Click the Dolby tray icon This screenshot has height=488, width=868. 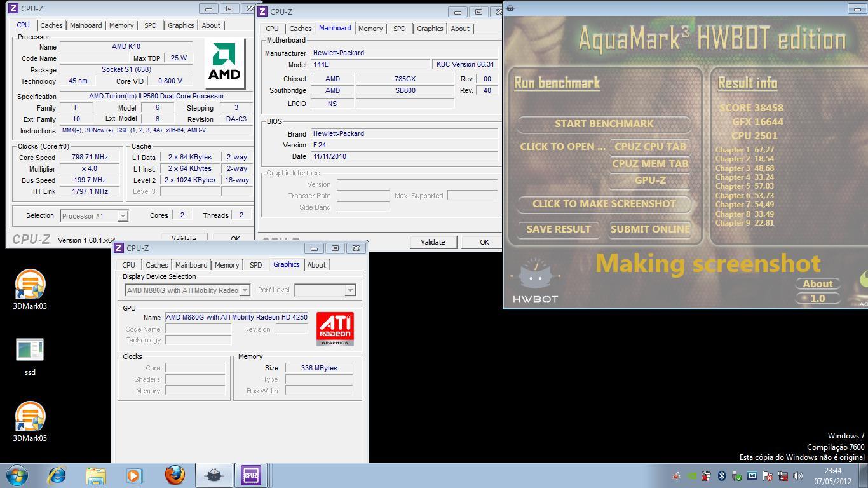point(752,475)
